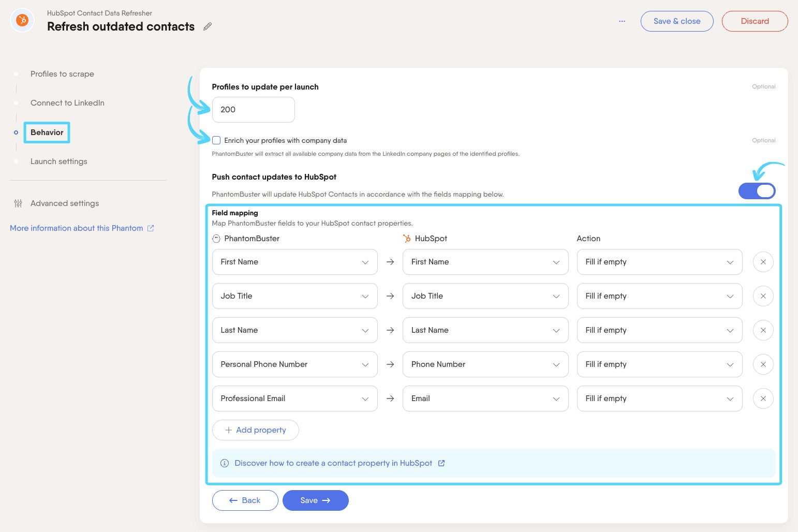The image size is (798, 532).
Task: Change Fill if empty action for Last Name
Action: (659, 330)
